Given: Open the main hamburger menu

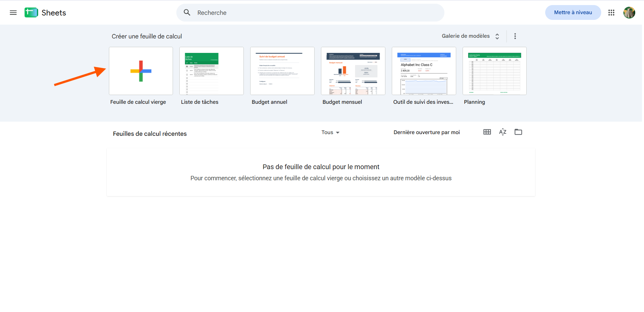Looking at the screenshot, I should coord(13,13).
